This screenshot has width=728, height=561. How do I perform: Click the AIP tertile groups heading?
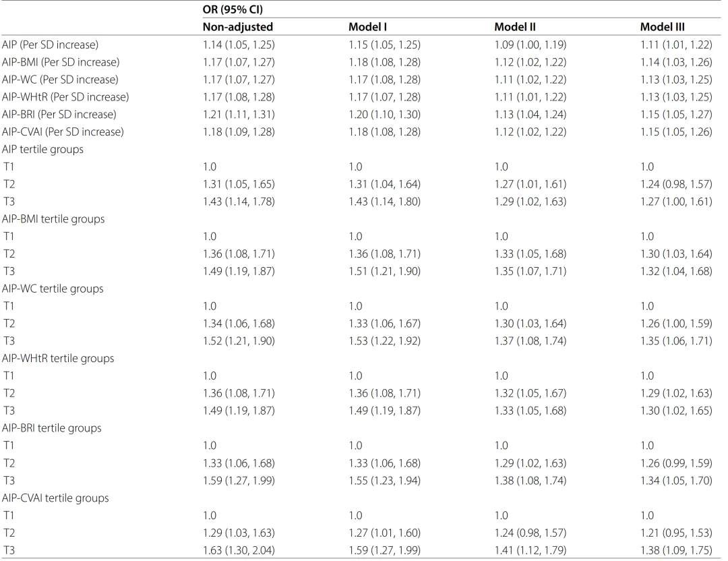click(42, 150)
